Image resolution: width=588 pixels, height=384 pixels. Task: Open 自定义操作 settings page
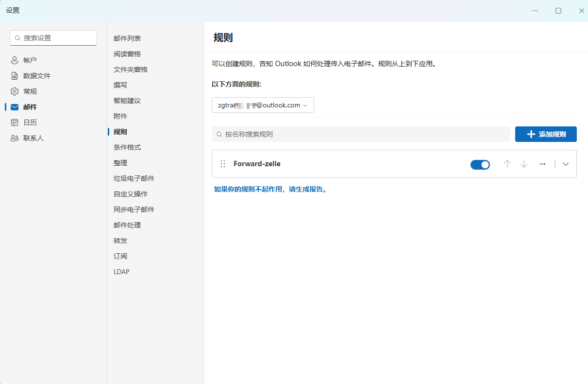pyautogui.click(x=131, y=194)
